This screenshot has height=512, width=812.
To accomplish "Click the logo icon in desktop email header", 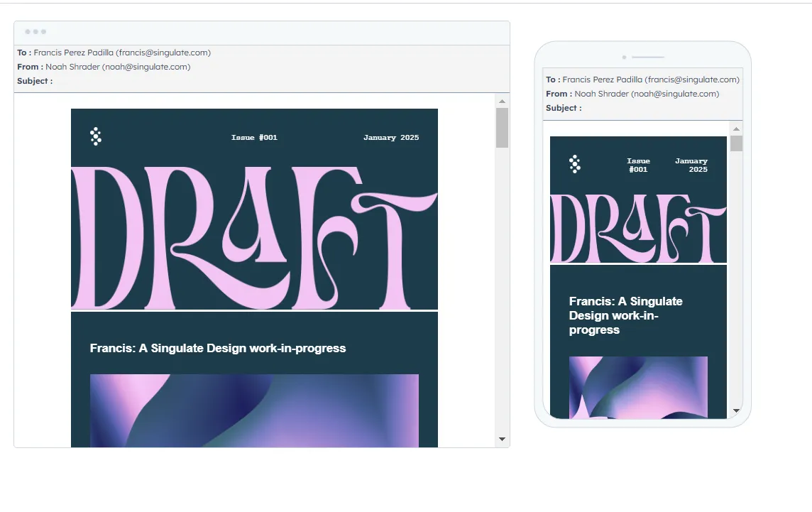I will point(96,136).
